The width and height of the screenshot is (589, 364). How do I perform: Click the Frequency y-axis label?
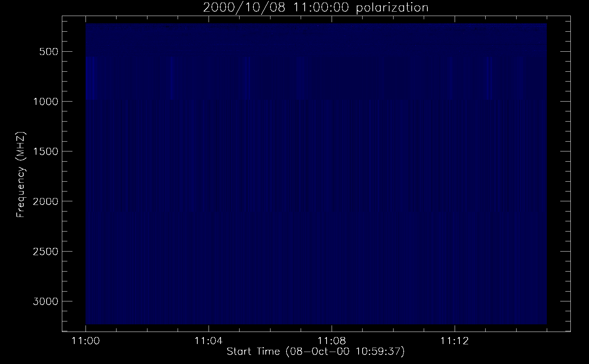click(x=21, y=191)
